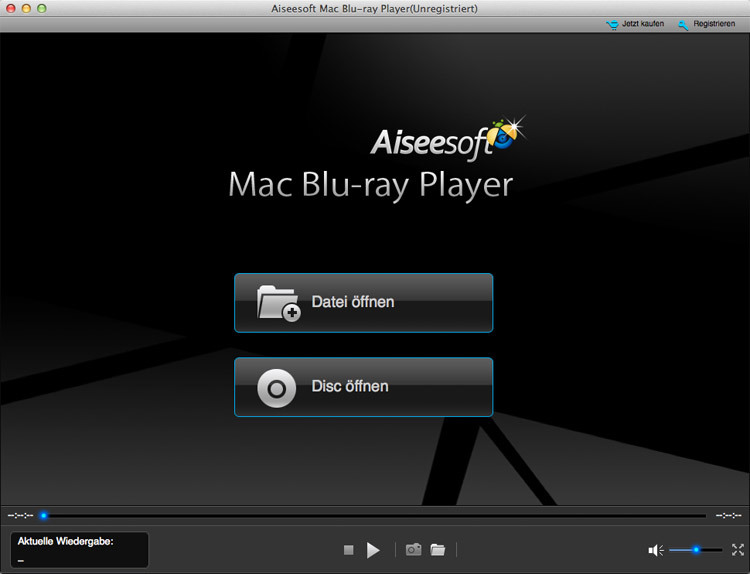Screen dimensions: 750x574
Task: Minimize the window with the yellow button
Action: click(26, 8)
